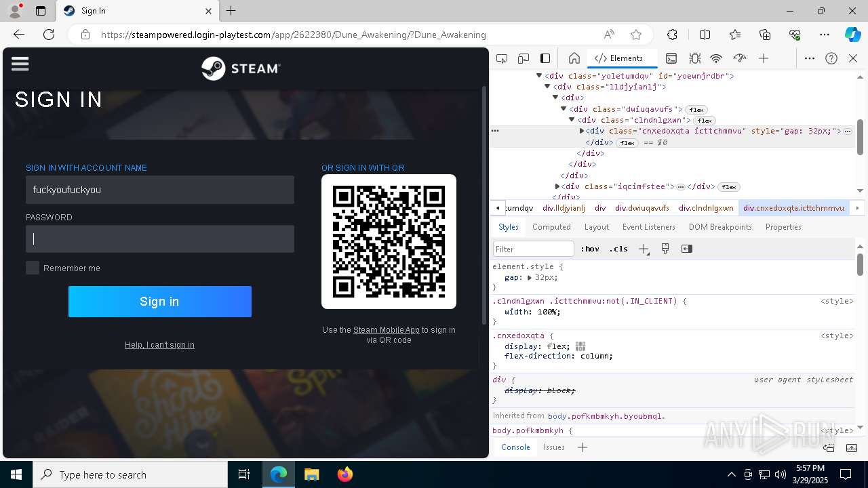Collapse the dwiuqavufs div node
The height and width of the screenshot is (488, 868).
564,109
